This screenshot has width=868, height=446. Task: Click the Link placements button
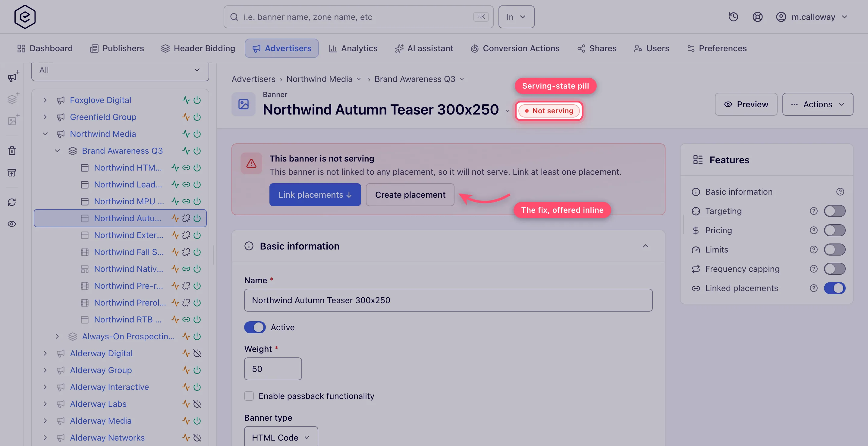coord(315,195)
